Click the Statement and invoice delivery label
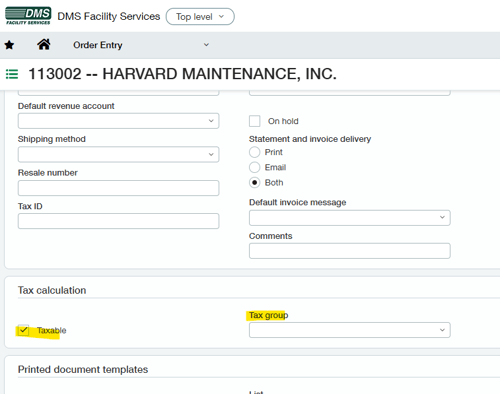 [310, 139]
